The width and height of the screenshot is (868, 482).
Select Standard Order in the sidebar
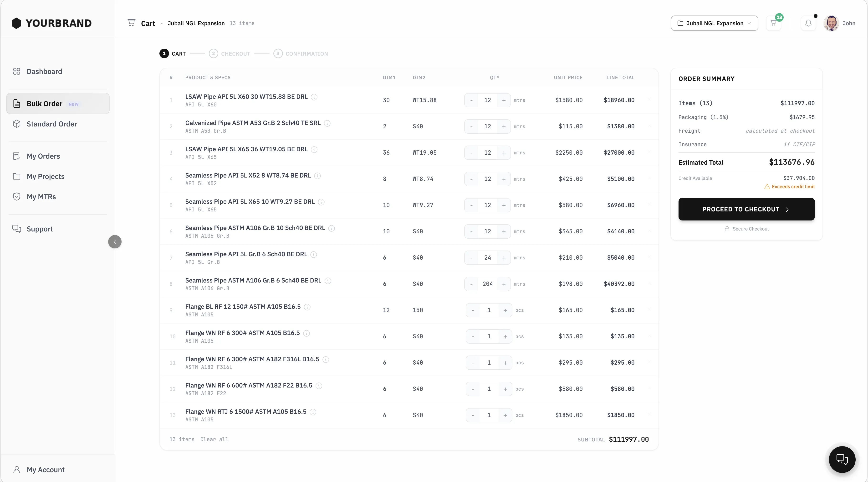coord(51,124)
